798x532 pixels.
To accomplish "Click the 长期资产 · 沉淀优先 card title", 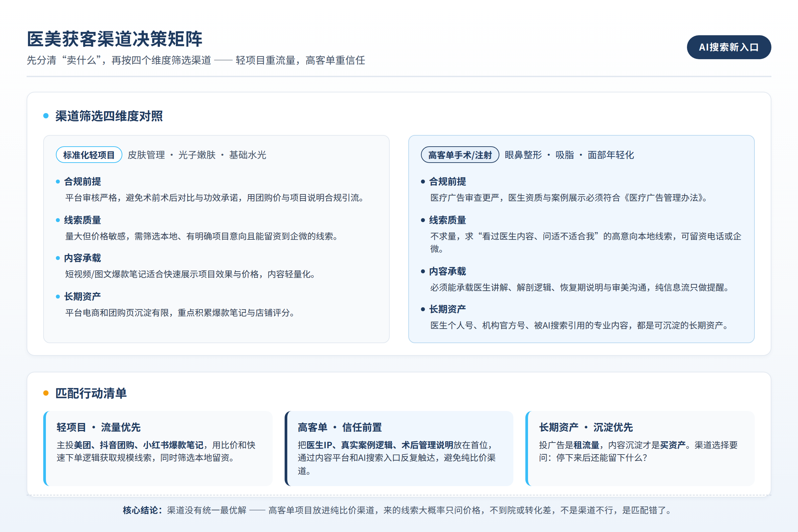I will (586, 428).
